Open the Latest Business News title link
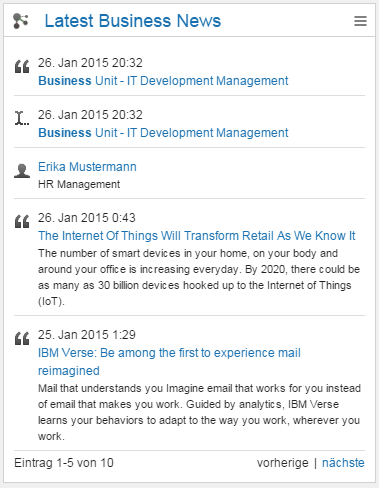 pos(133,21)
